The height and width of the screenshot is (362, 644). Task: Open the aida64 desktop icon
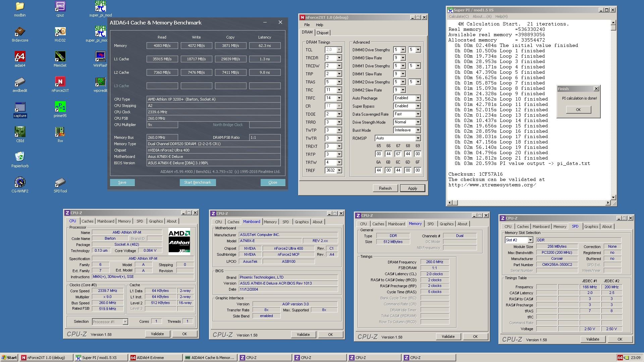20,59
